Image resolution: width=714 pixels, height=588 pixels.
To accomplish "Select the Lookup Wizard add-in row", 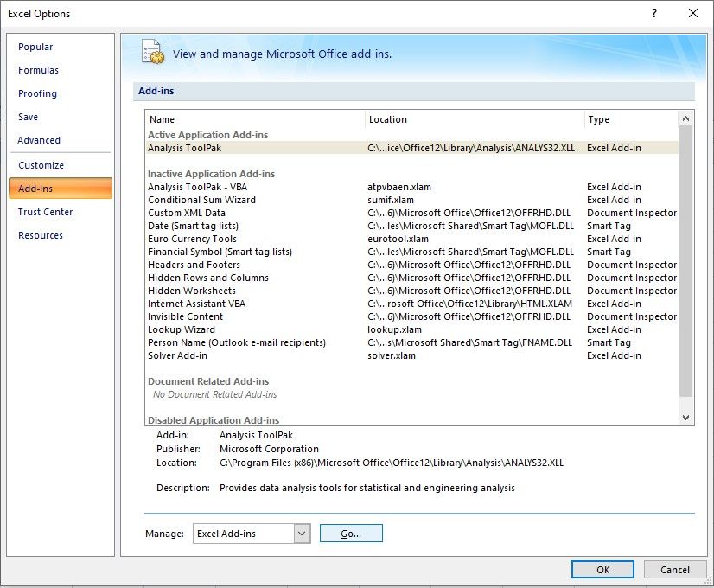I will click(412, 329).
